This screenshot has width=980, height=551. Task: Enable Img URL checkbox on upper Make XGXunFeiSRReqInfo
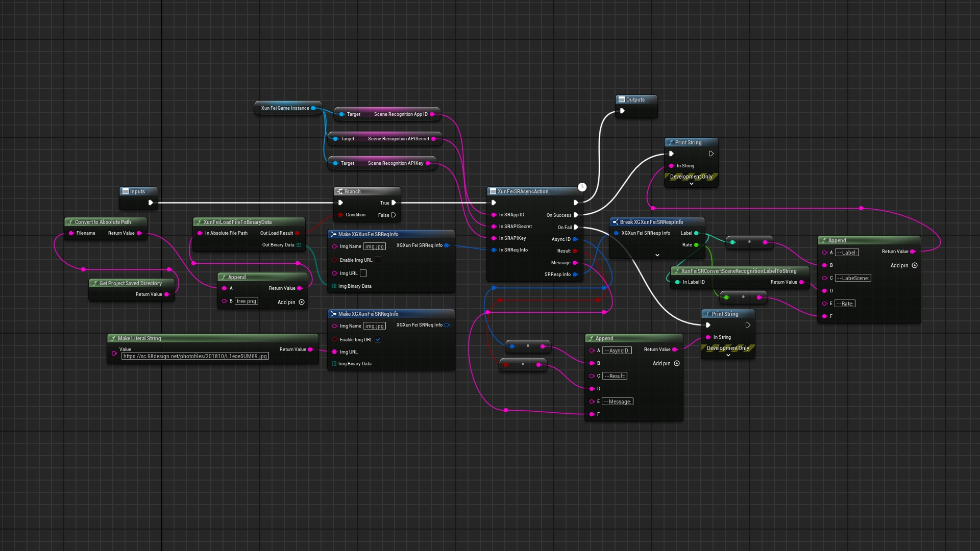[x=378, y=260]
